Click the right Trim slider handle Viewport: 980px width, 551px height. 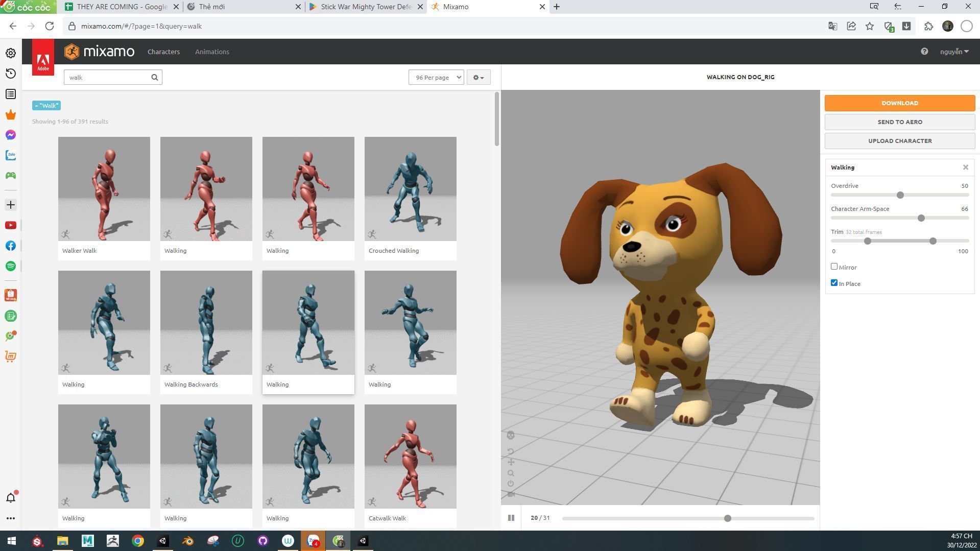pos(933,241)
